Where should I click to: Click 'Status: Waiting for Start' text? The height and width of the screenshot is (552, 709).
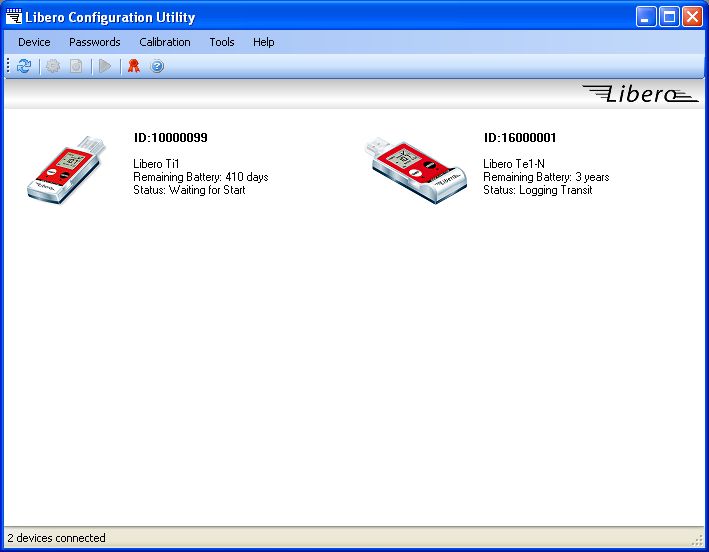click(189, 190)
